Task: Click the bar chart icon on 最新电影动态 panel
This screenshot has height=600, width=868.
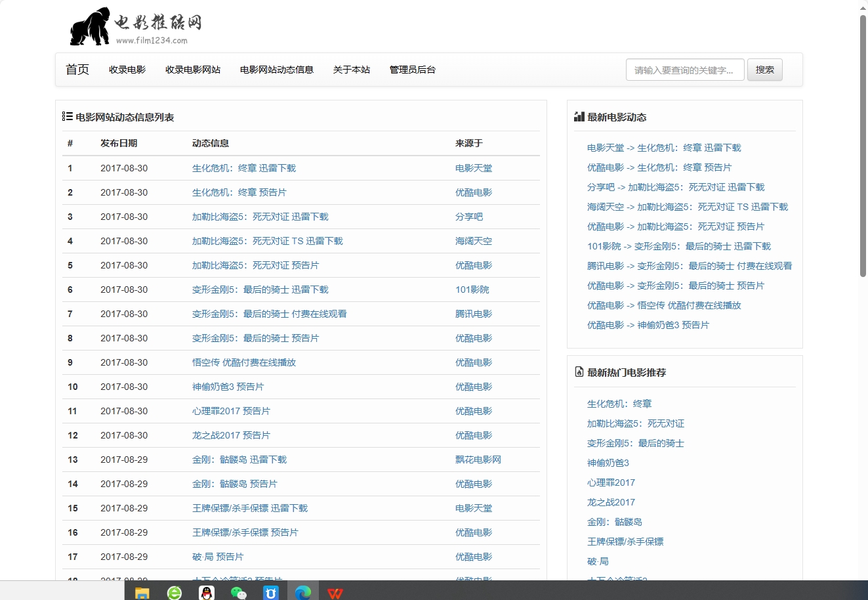Action: (x=578, y=116)
